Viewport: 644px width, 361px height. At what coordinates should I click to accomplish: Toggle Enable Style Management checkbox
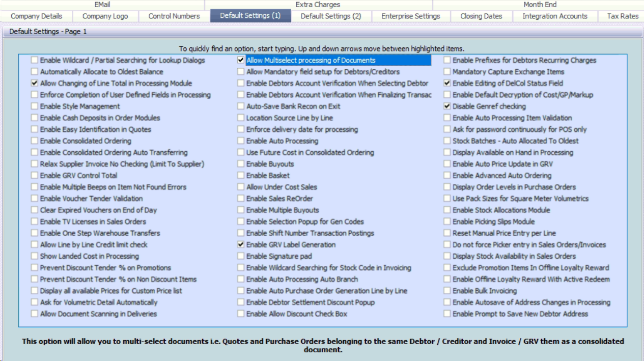click(35, 106)
